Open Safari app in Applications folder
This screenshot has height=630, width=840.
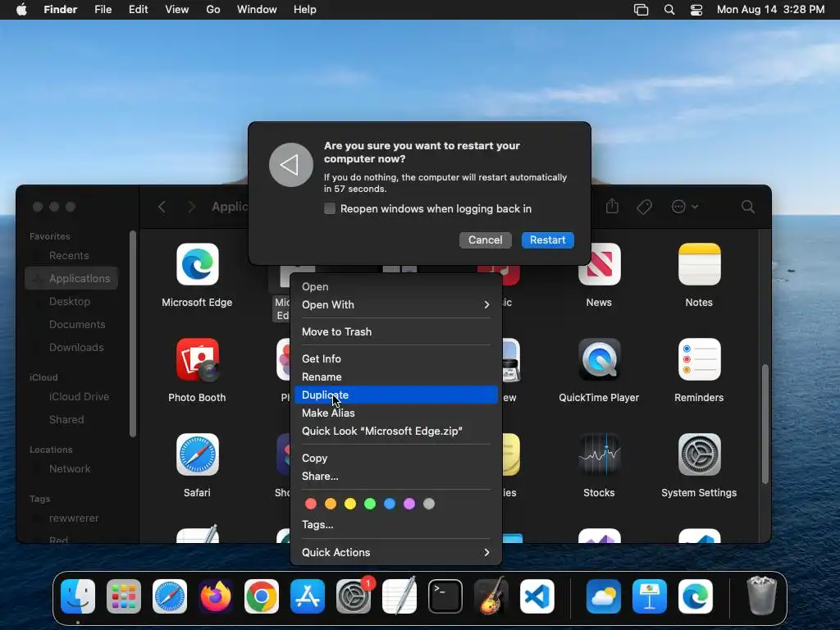click(x=197, y=454)
